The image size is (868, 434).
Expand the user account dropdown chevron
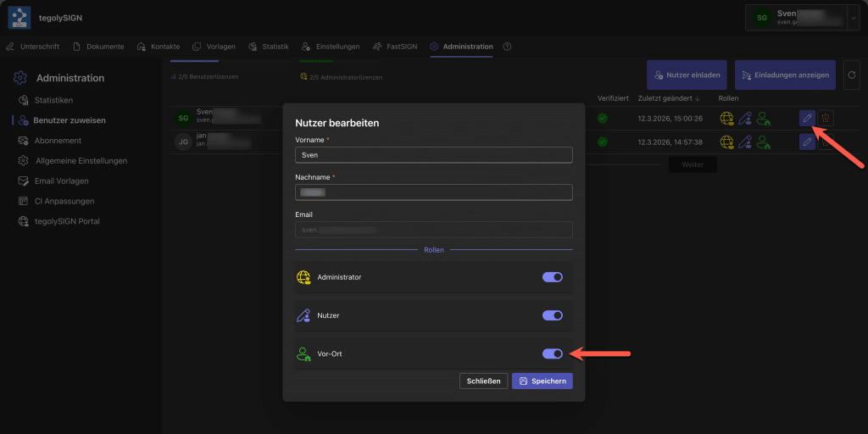click(x=852, y=17)
